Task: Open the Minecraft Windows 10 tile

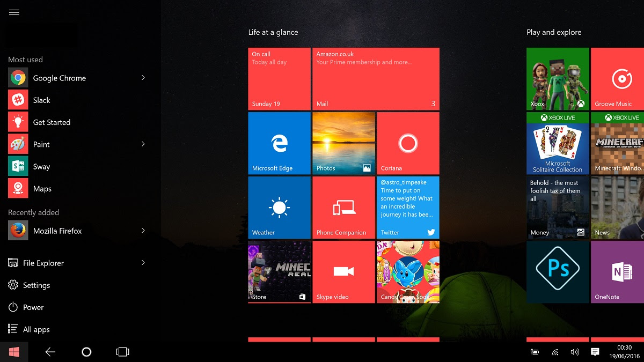Action: pyautogui.click(x=617, y=143)
